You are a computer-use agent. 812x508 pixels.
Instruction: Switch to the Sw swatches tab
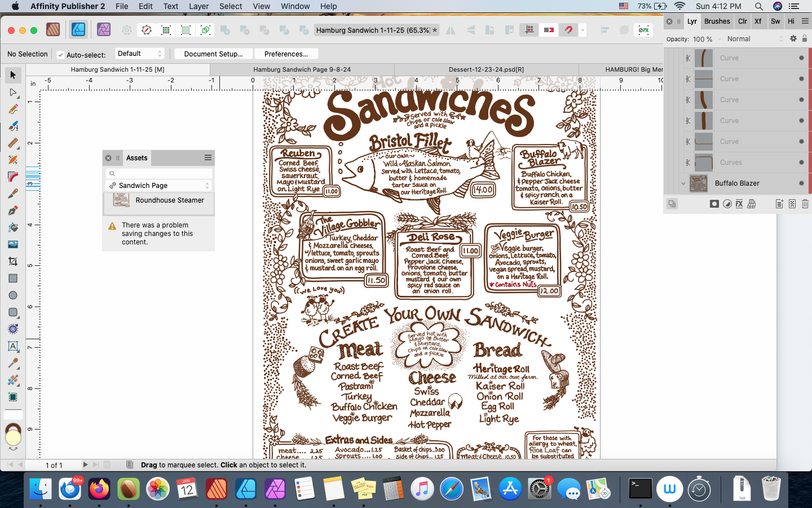coord(775,21)
